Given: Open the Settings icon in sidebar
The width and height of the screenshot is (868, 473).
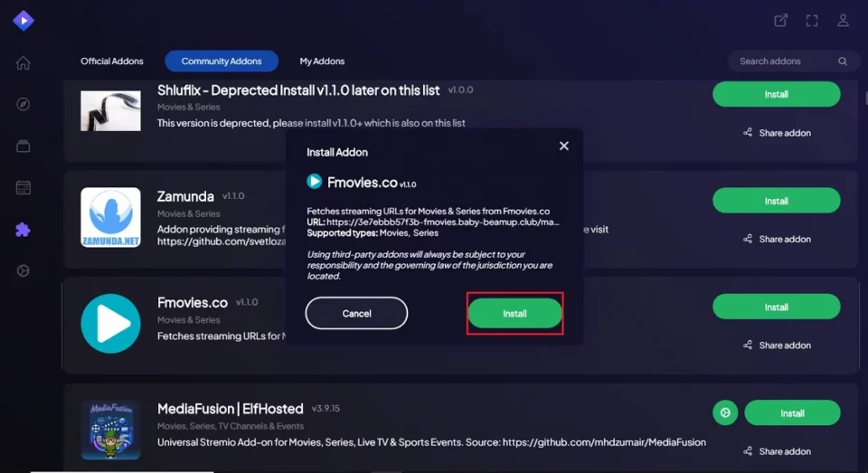Looking at the screenshot, I should click(24, 270).
